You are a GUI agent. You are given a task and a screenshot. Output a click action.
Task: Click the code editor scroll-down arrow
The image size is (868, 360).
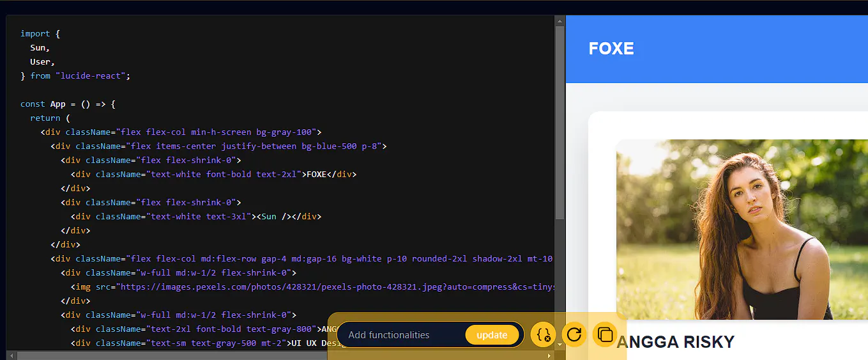pyautogui.click(x=560, y=345)
